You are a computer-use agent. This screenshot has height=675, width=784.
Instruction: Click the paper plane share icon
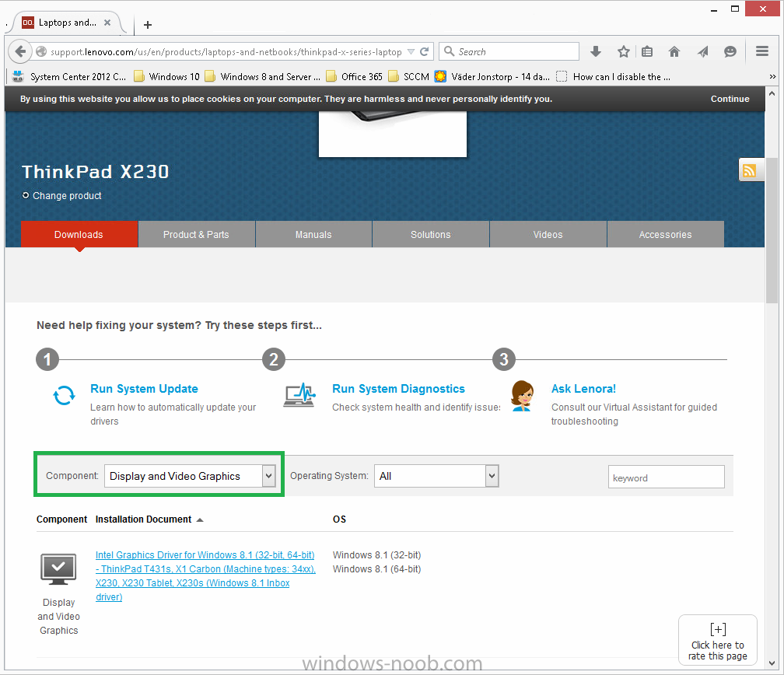click(702, 51)
